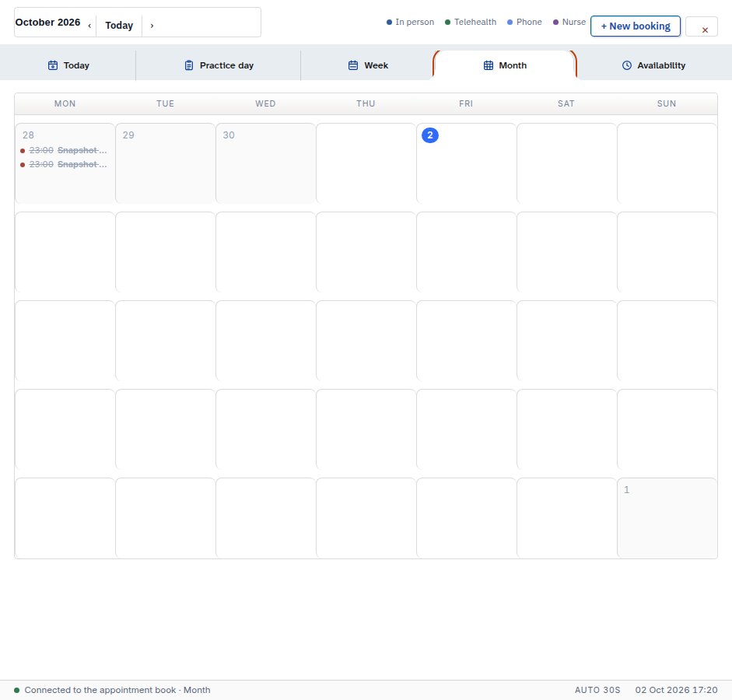This screenshot has height=700, width=732.
Task: Click the calendar icon on the Week tab
Action: pyautogui.click(x=353, y=65)
